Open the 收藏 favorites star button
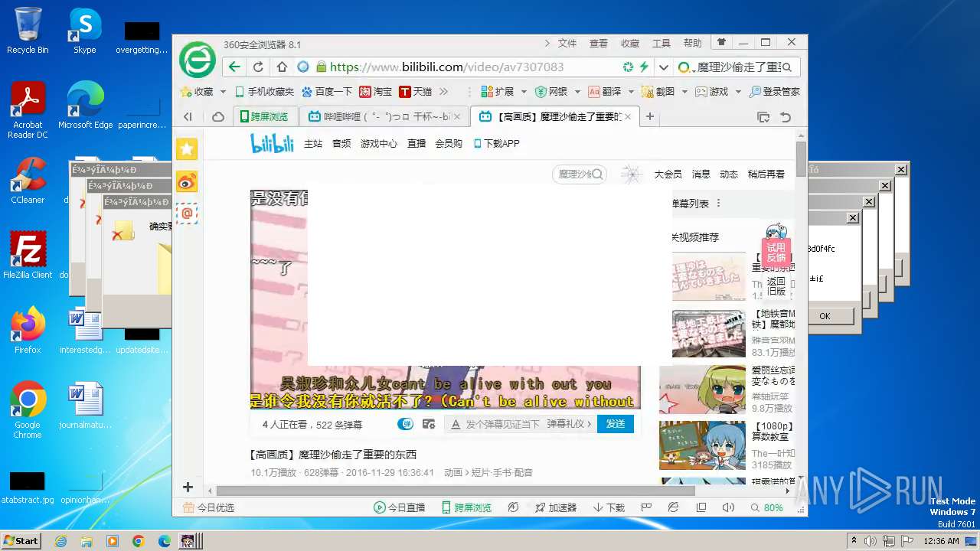 [x=198, y=92]
